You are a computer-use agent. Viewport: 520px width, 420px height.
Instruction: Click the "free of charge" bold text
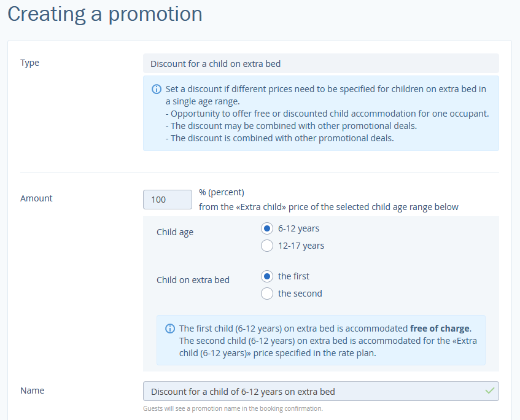coord(440,329)
